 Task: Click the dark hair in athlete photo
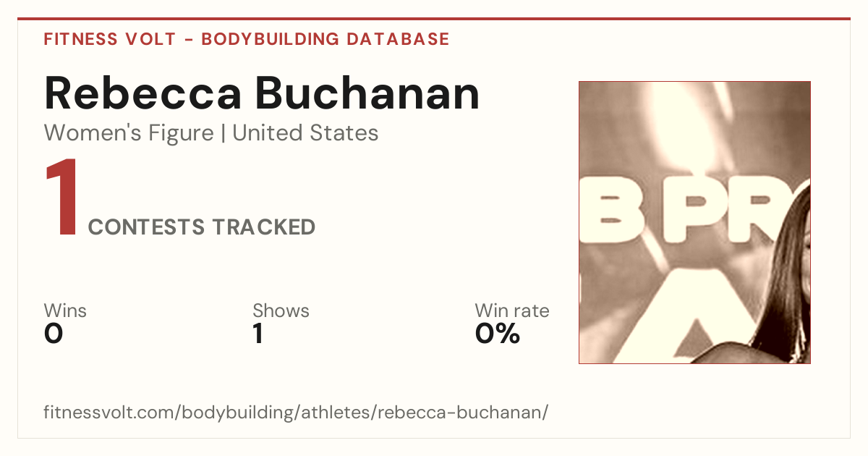click(786, 282)
